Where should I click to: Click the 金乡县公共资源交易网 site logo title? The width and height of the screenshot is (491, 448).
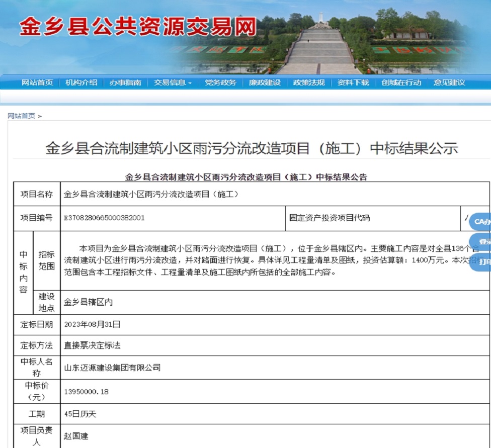[138, 27]
